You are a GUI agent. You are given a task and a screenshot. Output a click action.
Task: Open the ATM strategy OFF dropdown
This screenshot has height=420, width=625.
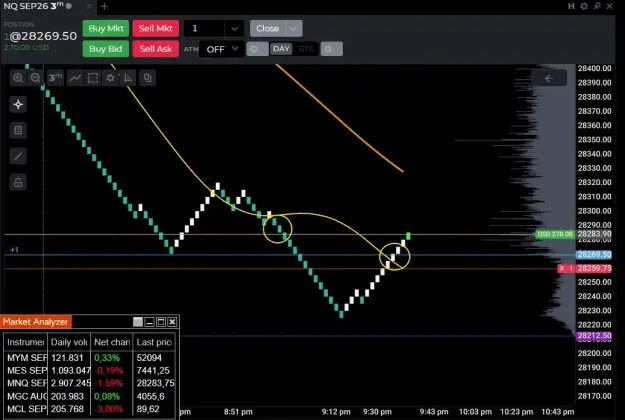[222, 49]
